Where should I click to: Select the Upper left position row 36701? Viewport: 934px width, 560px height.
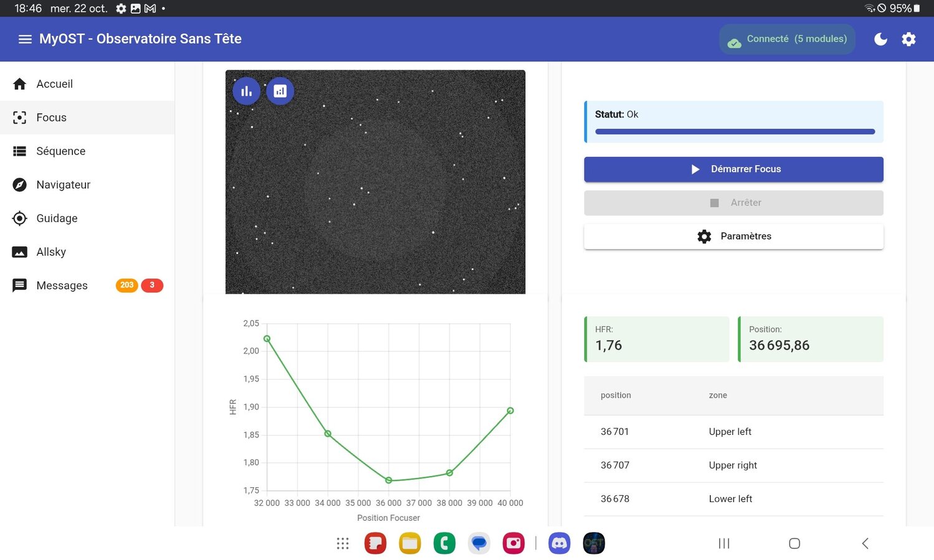tap(685, 432)
